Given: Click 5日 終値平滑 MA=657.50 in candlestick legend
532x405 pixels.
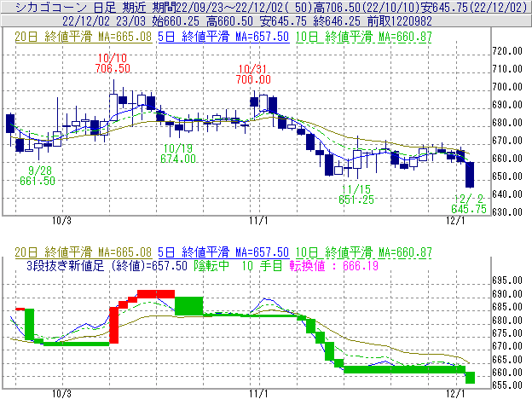Looking at the screenshot, I should [x=223, y=37].
